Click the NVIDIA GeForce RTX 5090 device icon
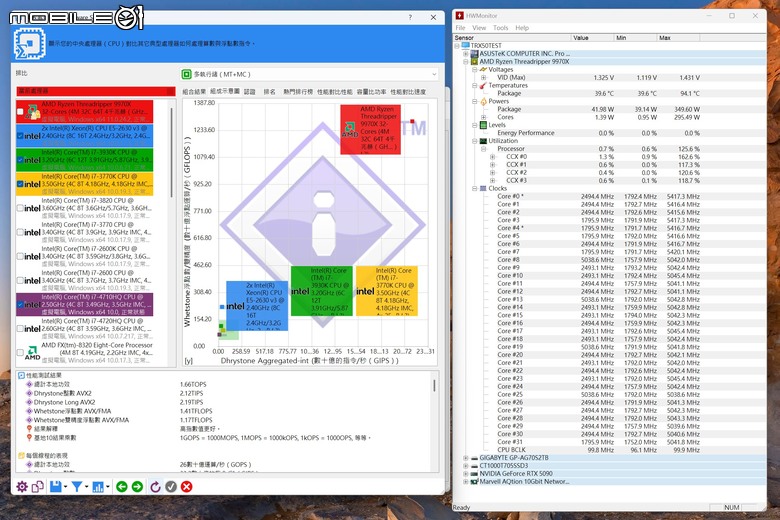Screen dimensions: 780x520 pos(475,474)
